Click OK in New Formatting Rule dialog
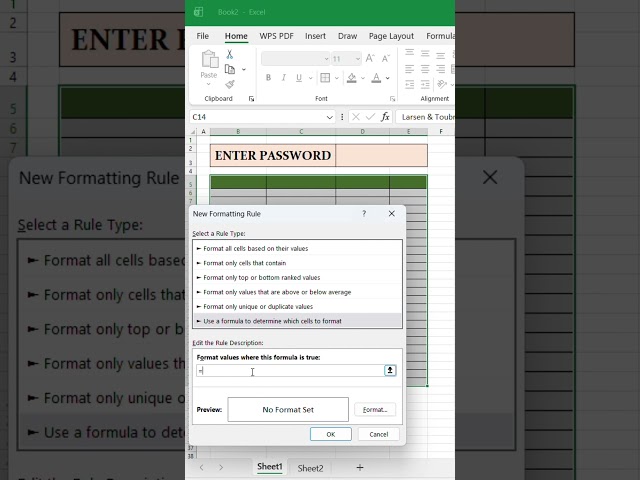Viewport: 640px width, 480px height. pos(331,434)
